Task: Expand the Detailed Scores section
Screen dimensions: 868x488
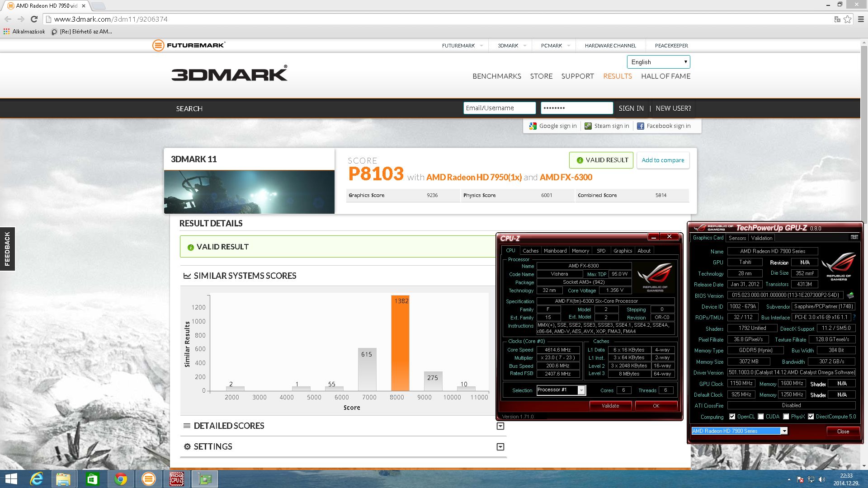Action: point(500,426)
